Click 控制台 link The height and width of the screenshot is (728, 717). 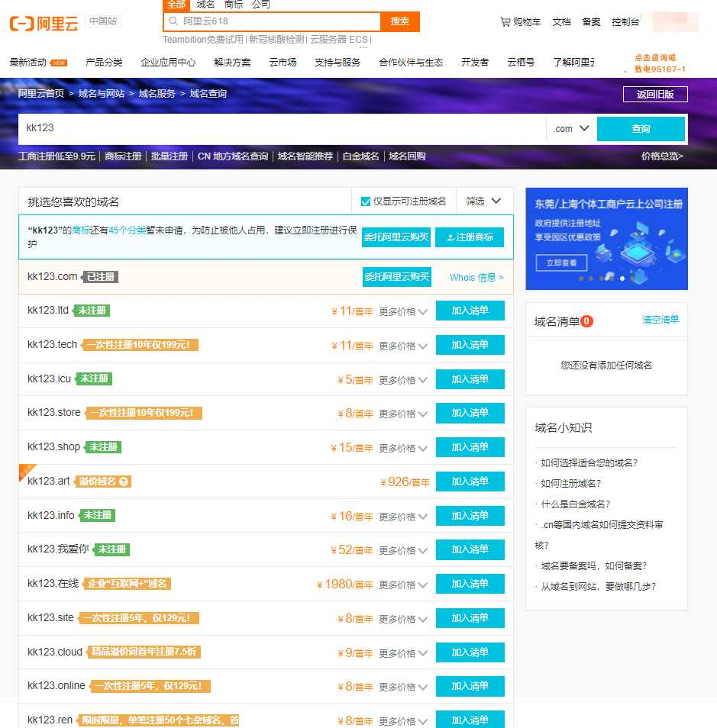[x=625, y=22]
